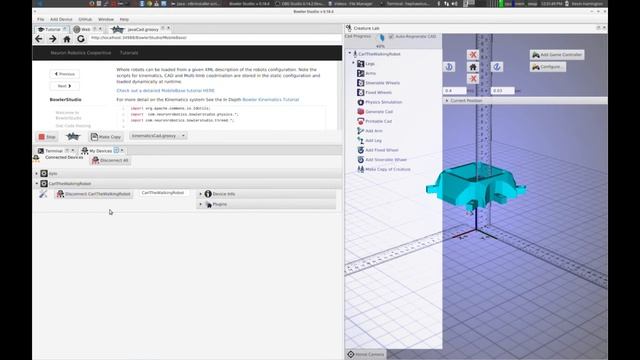Click the Generate Cad icon
Screen dimensions: 640x360
coord(360,111)
